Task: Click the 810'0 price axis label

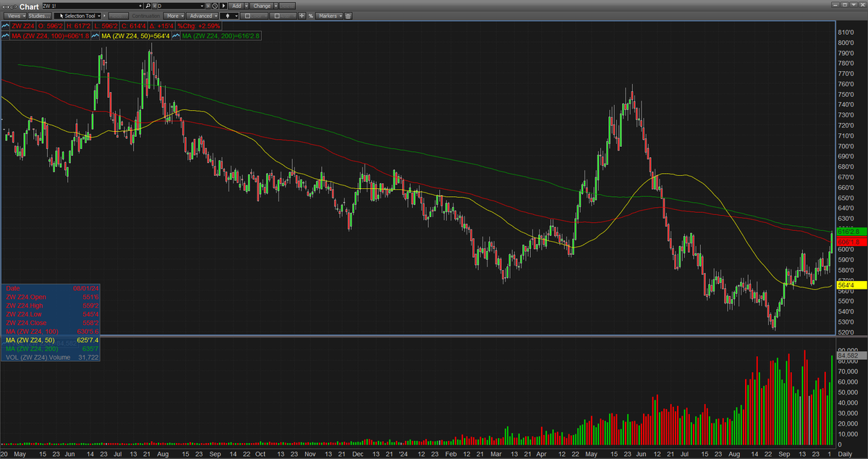Action: [846, 33]
